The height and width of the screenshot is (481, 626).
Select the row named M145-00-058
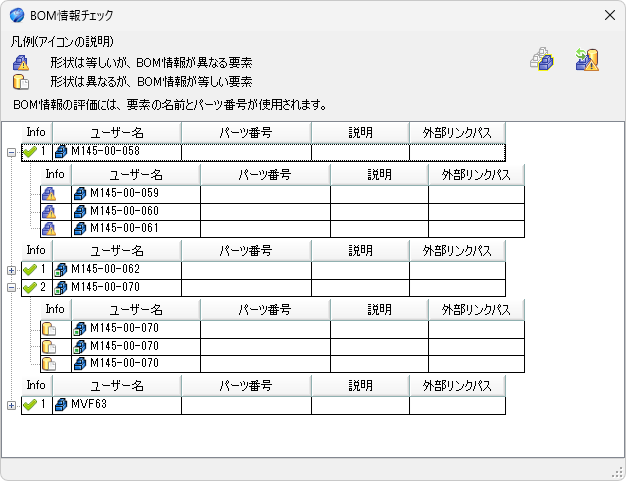click(x=263, y=152)
